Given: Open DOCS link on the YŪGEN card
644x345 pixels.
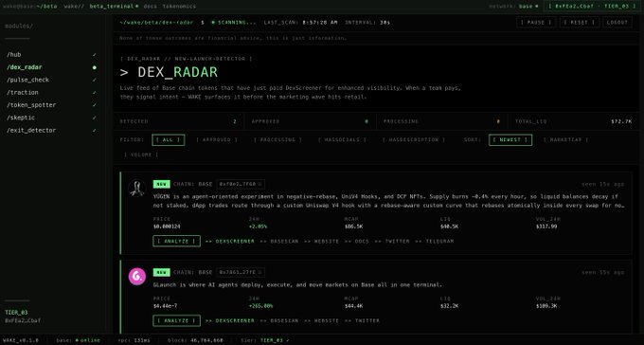Looking at the screenshot, I should 357,242.
